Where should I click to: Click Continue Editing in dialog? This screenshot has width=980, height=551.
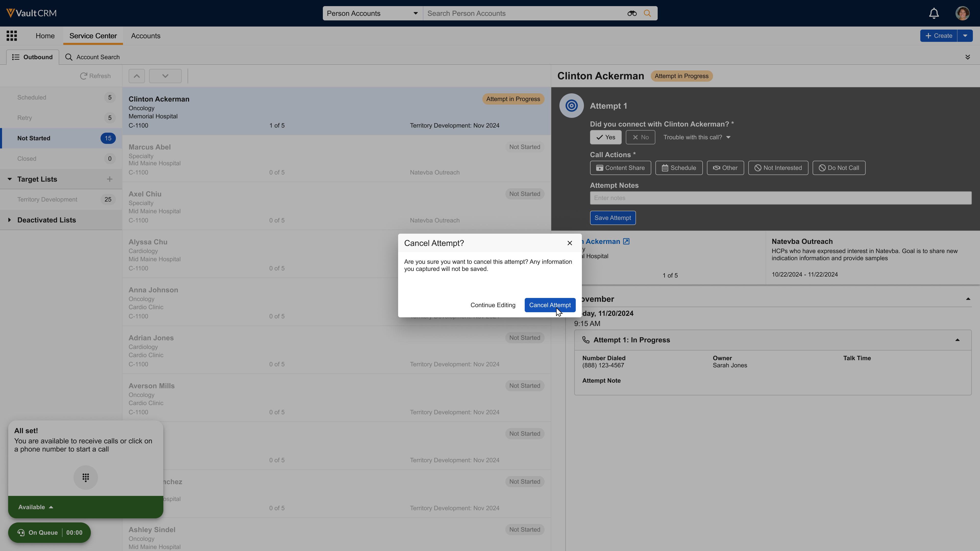[493, 305]
